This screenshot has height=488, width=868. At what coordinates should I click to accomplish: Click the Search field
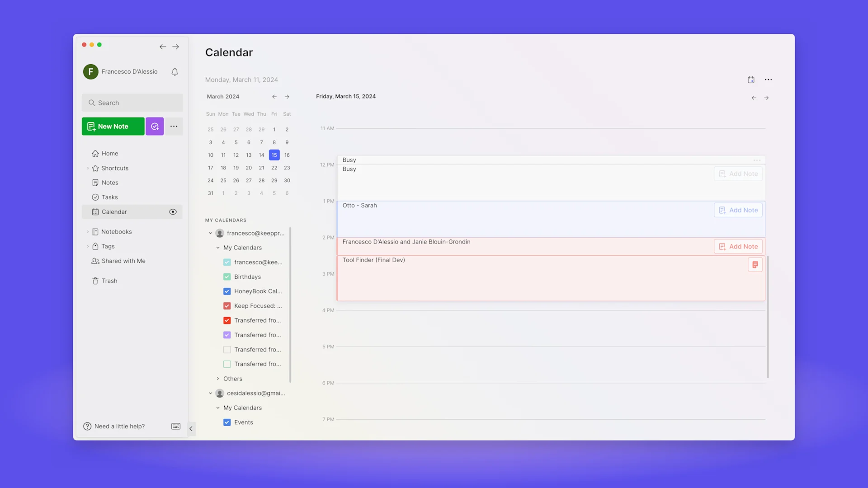click(132, 103)
